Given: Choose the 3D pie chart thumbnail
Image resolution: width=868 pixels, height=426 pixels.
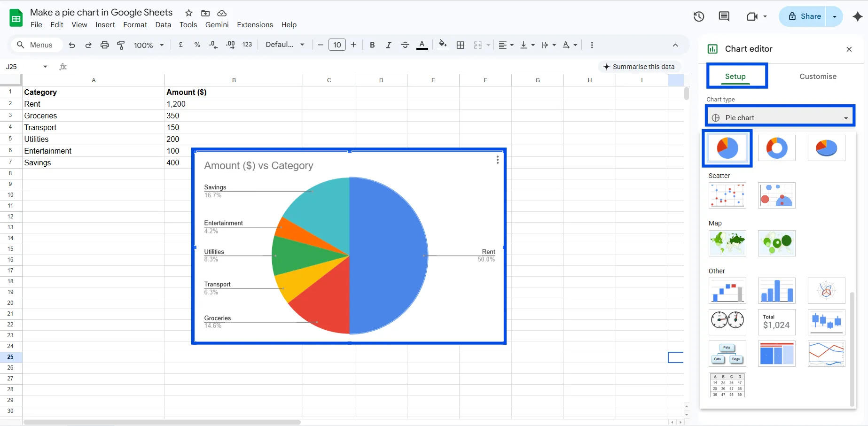Looking at the screenshot, I should click(x=826, y=148).
